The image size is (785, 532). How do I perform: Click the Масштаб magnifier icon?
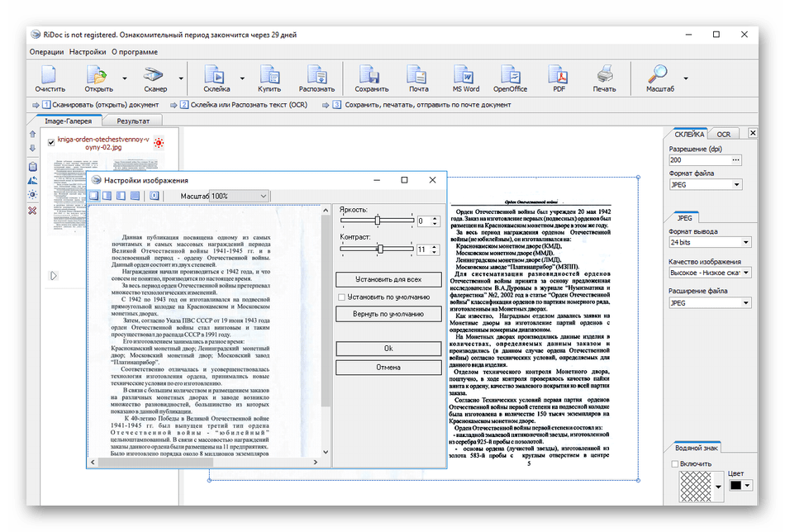click(x=659, y=79)
